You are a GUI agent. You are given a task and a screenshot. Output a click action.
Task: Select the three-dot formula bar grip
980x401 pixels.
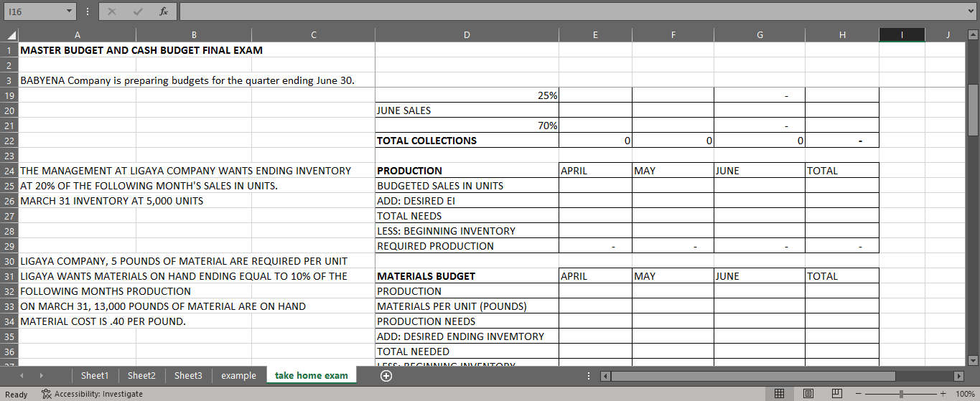(87, 11)
